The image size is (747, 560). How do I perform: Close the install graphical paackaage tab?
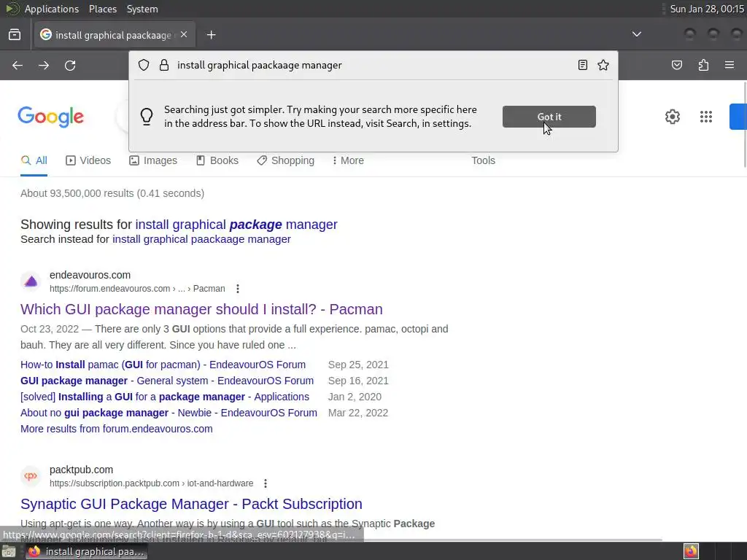coord(184,35)
